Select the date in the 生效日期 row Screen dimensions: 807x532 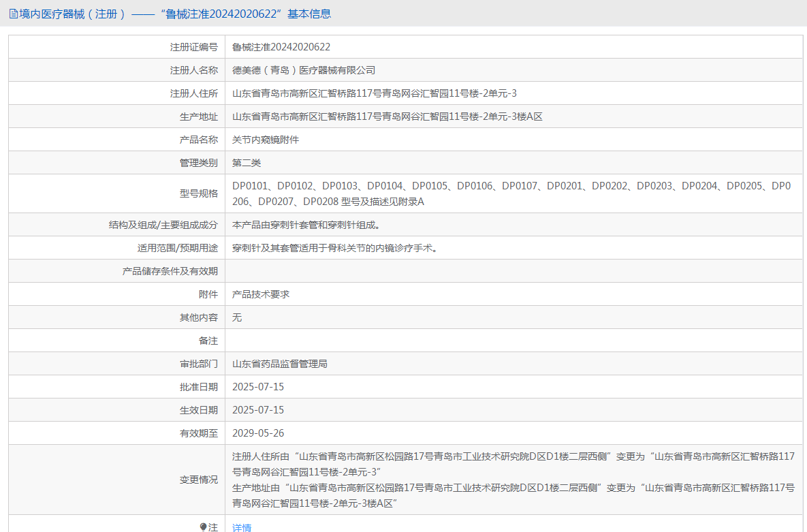(x=258, y=410)
